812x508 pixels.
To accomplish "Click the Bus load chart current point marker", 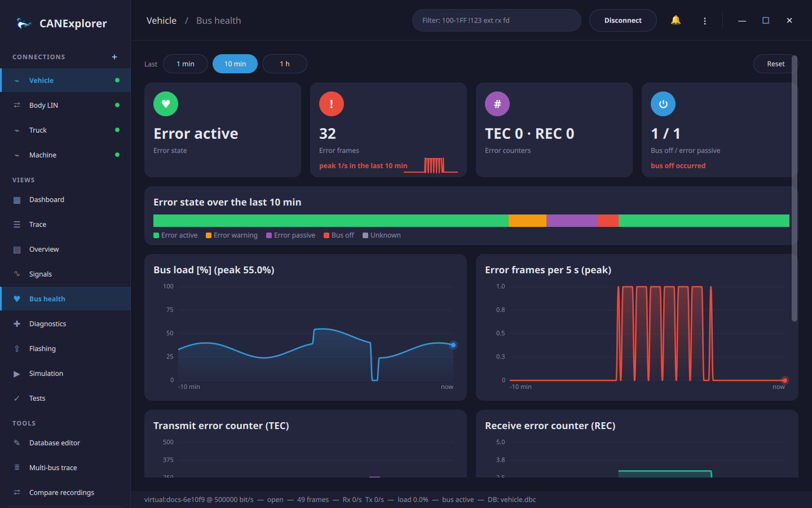I will pyautogui.click(x=453, y=345).
